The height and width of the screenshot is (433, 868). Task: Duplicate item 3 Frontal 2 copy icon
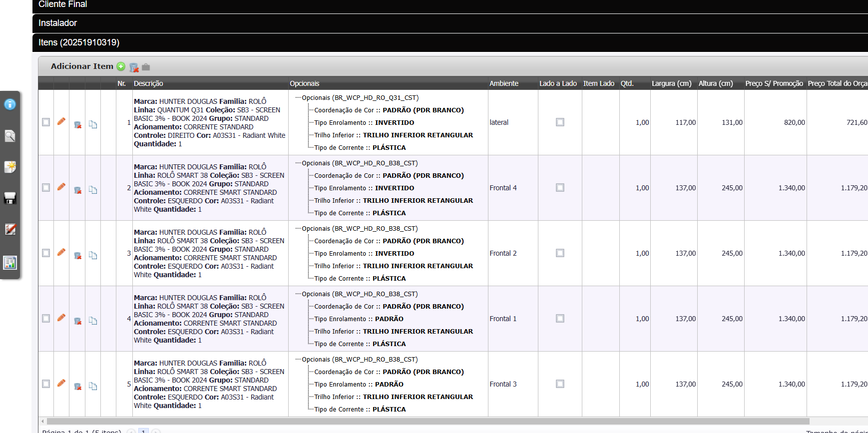point(93,255)
